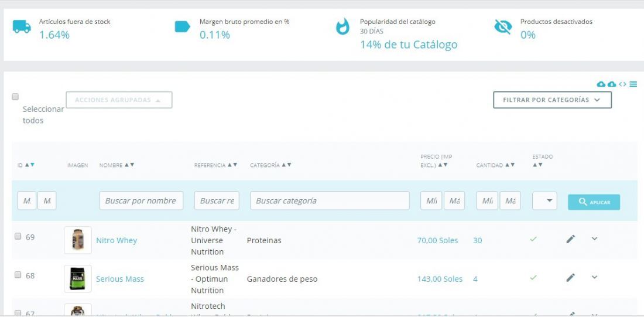Click the 1.64% out-of-stock value
The width and height of the screenshot is (644, 317).
[x=54, y=35]
